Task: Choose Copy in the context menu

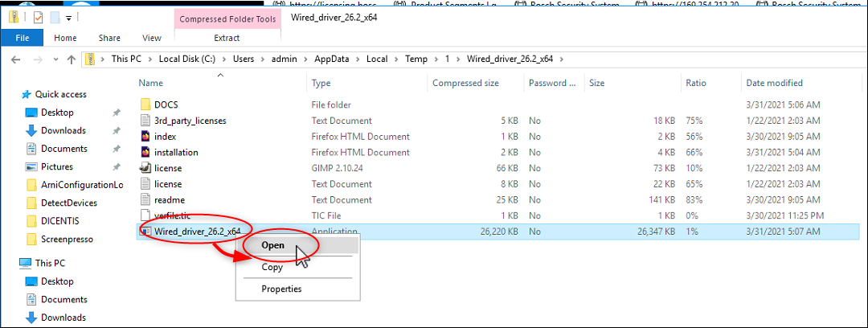Action: pyautogui.click(x=272, y=267)
